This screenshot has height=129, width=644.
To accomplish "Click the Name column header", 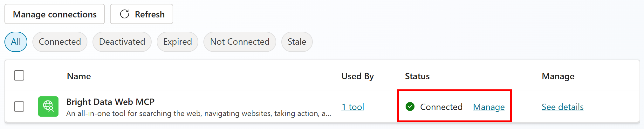I will pos(79,76).
